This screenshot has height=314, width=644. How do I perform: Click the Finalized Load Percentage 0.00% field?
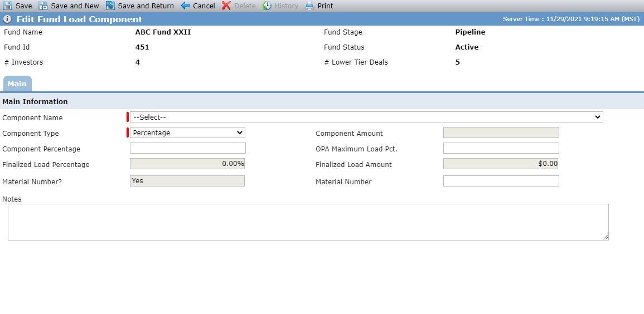pos(187,164)
